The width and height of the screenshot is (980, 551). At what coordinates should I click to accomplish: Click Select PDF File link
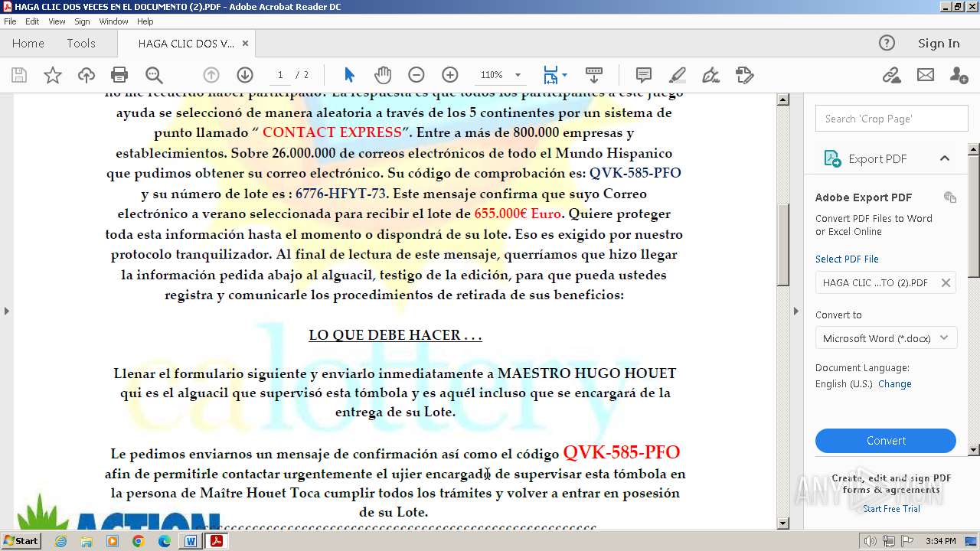(x=847, y=259)
